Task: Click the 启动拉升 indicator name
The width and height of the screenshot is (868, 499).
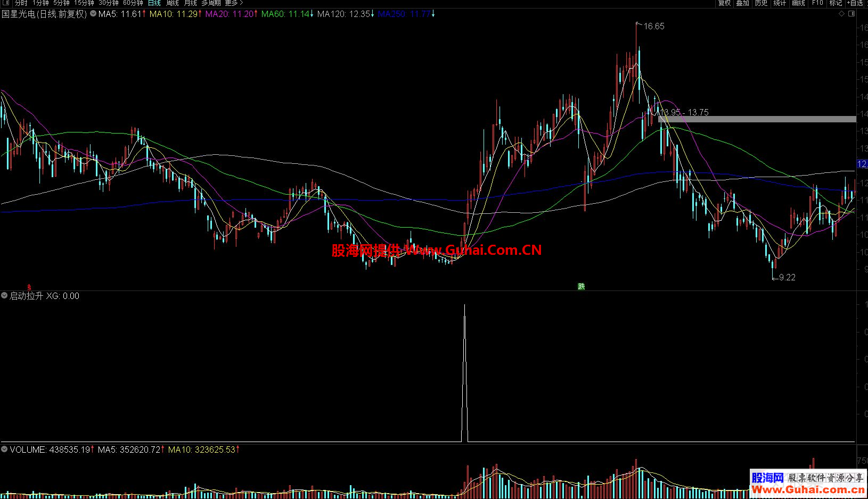Action: click(x=26, y=296)
